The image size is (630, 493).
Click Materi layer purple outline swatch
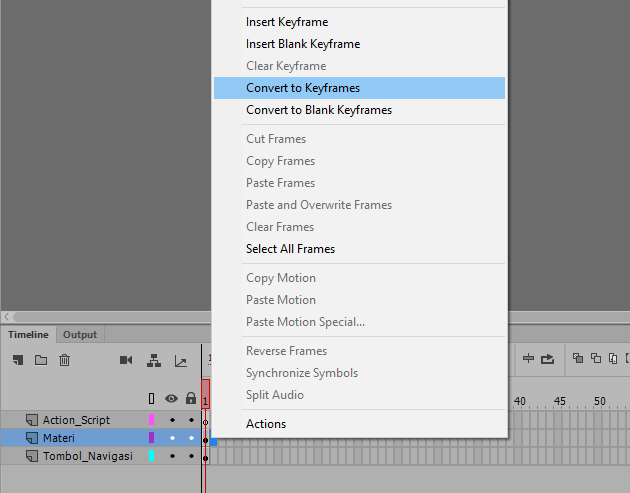[x=151, y=438]
